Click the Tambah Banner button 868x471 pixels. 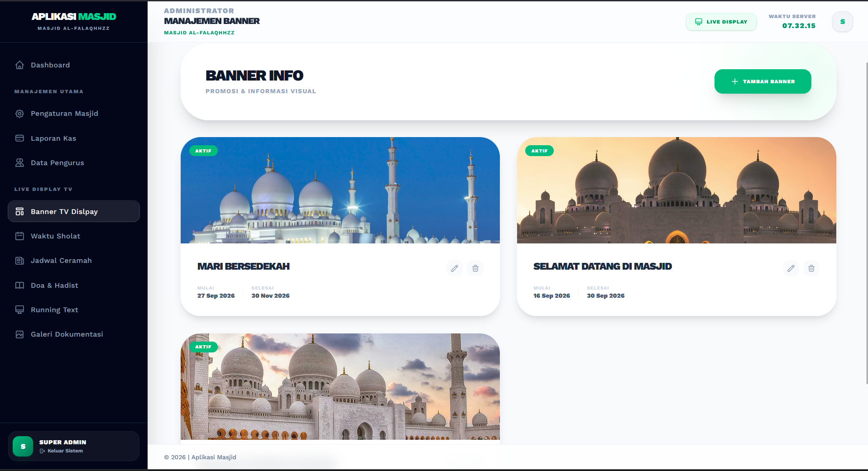point(763,81)
